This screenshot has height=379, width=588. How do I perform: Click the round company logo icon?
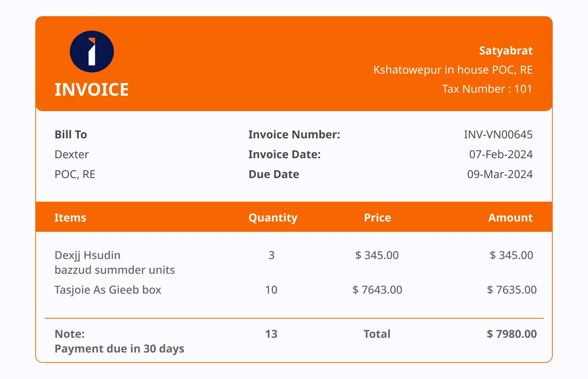(x=92, y=52)
